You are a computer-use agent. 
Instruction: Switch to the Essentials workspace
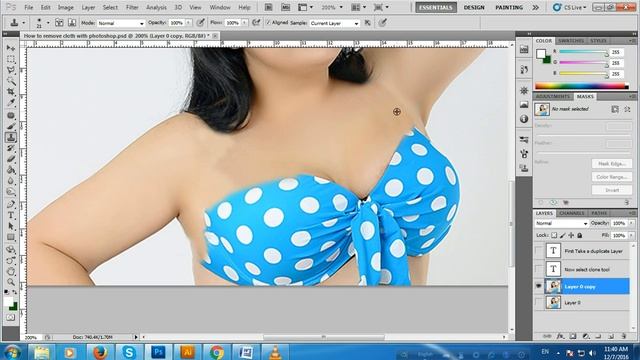(436, 7)
